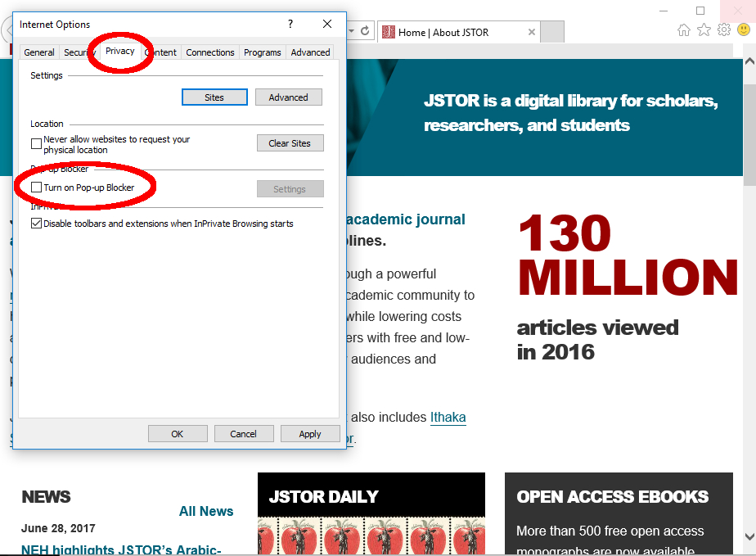Open Favorites star icon

click(x=704, y=30)
